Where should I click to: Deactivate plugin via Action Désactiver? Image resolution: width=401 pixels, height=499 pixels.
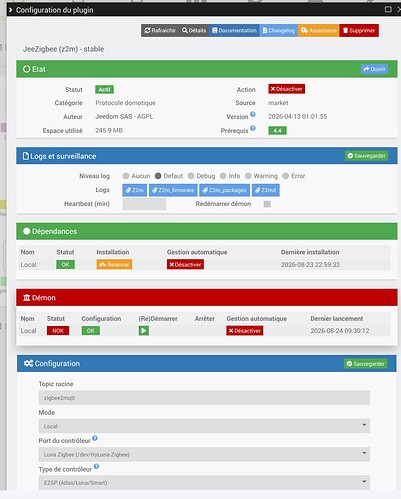point(286,89)
